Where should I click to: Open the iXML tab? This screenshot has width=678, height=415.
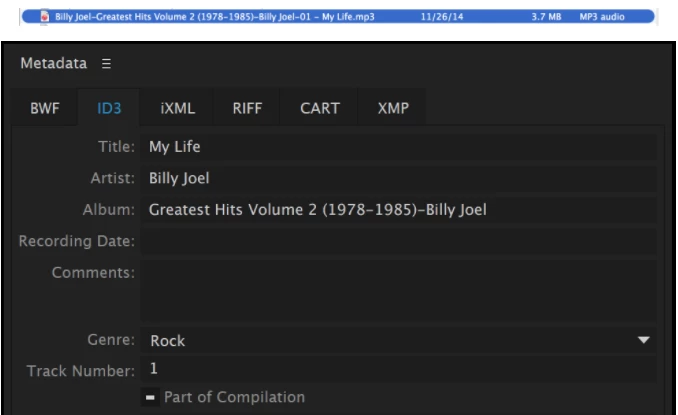[177, 108]
